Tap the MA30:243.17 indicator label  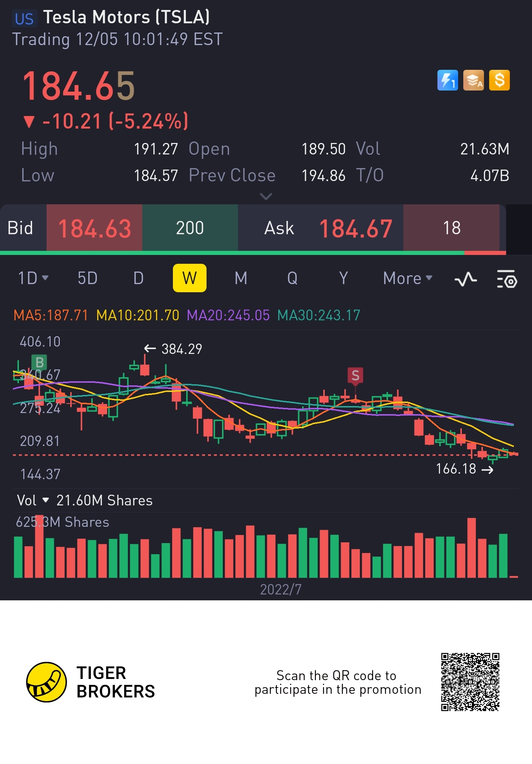point(319,316)
